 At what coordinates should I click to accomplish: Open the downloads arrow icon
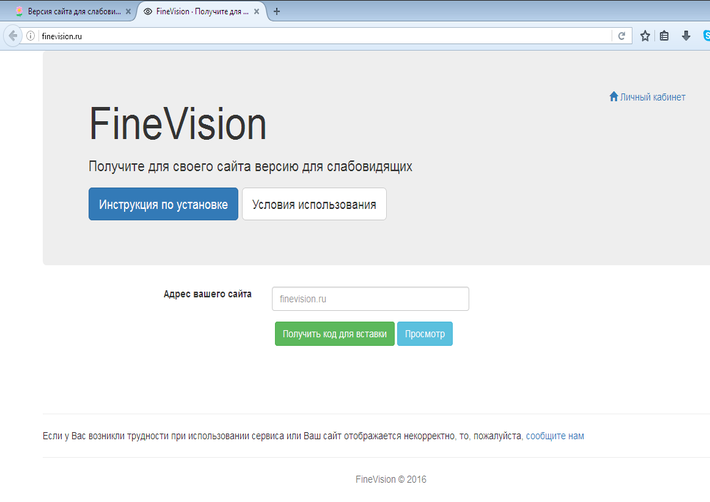[x=686, y=36]
